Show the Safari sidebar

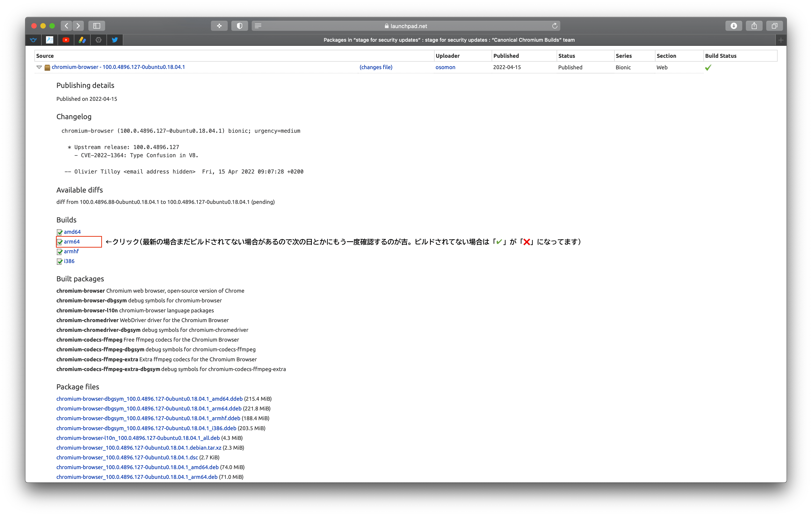(97, 26)
